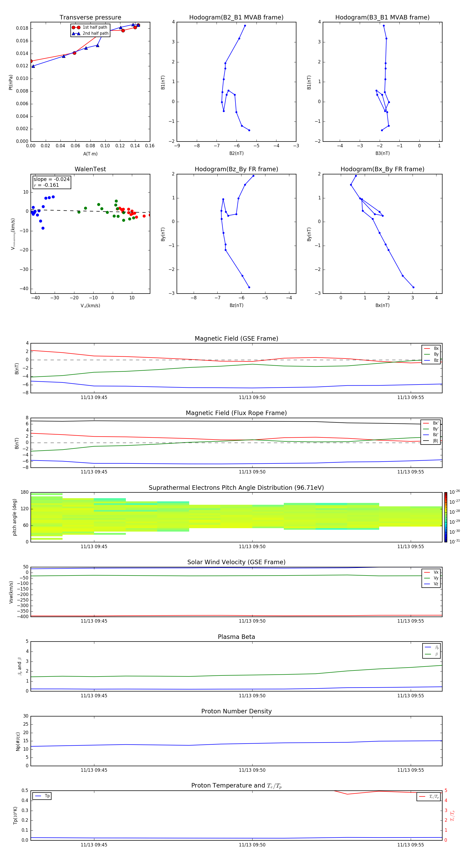This screenshot has height=868, width=473.
Task: Click the 'r = -0.161' annotation
Action: [47, 185]
